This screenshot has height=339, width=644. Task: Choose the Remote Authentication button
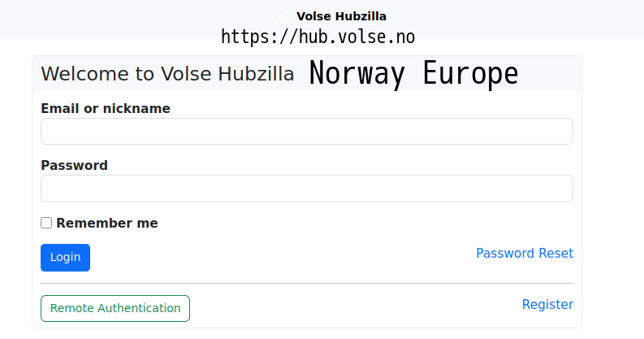pos(115,308)
